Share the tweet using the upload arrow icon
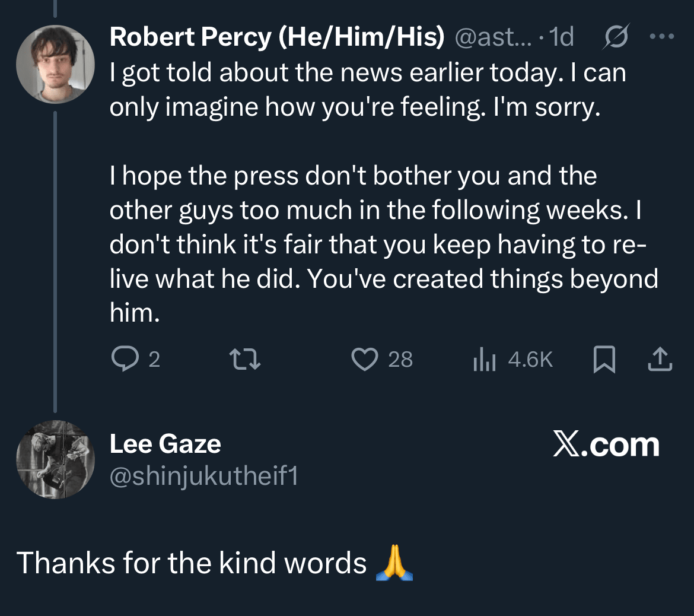Image resolution: width=694 pixels, height=616 pixels. [660, 359]
